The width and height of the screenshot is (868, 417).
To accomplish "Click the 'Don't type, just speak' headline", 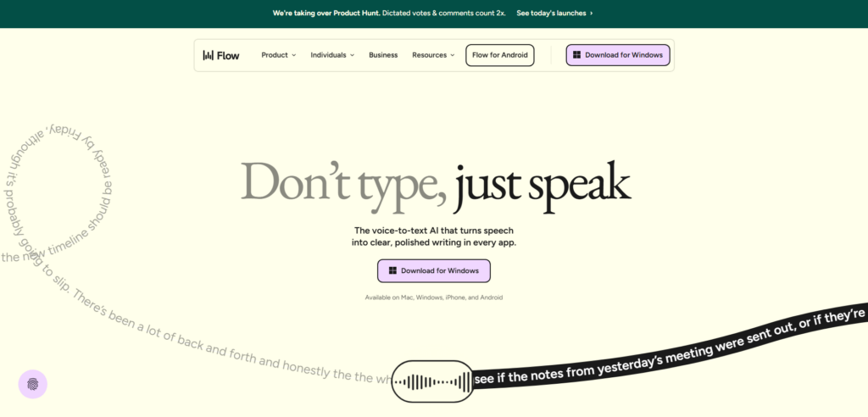I will (x=436, y=186).
